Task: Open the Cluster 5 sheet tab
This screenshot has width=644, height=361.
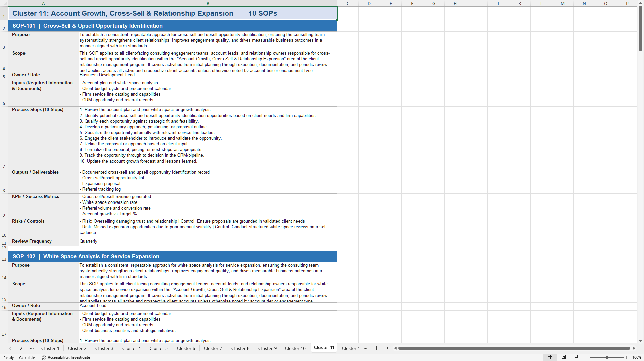Action: click(x=159, y=348)
